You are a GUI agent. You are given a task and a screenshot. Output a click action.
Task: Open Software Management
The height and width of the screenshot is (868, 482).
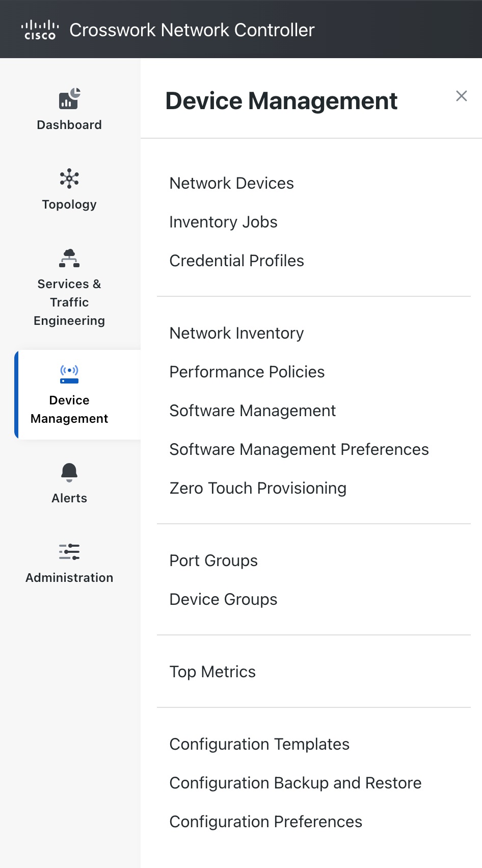click(252, 411)
